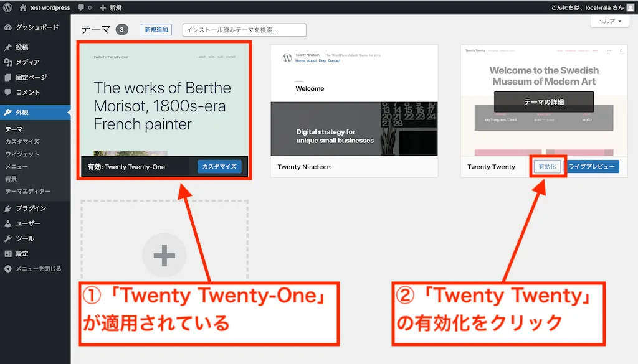Click カスタマイズ button on Twenty Twenty-One
The height and width of the screenshot is (364, 638).
(219, 167)
